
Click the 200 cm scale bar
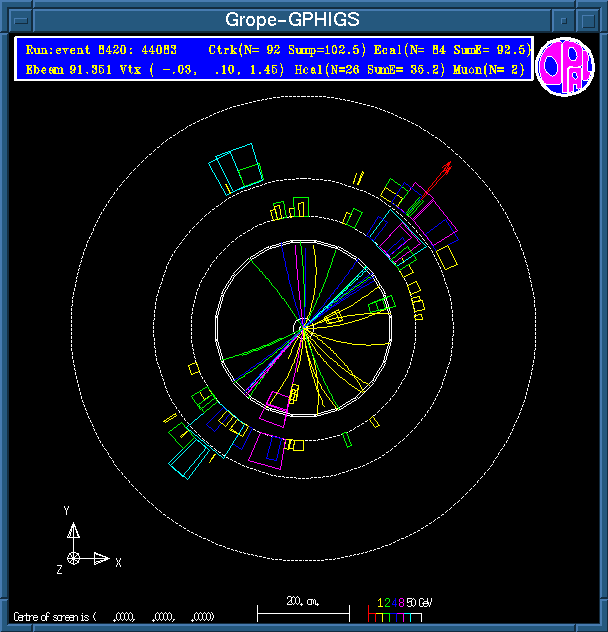point(303,607)
